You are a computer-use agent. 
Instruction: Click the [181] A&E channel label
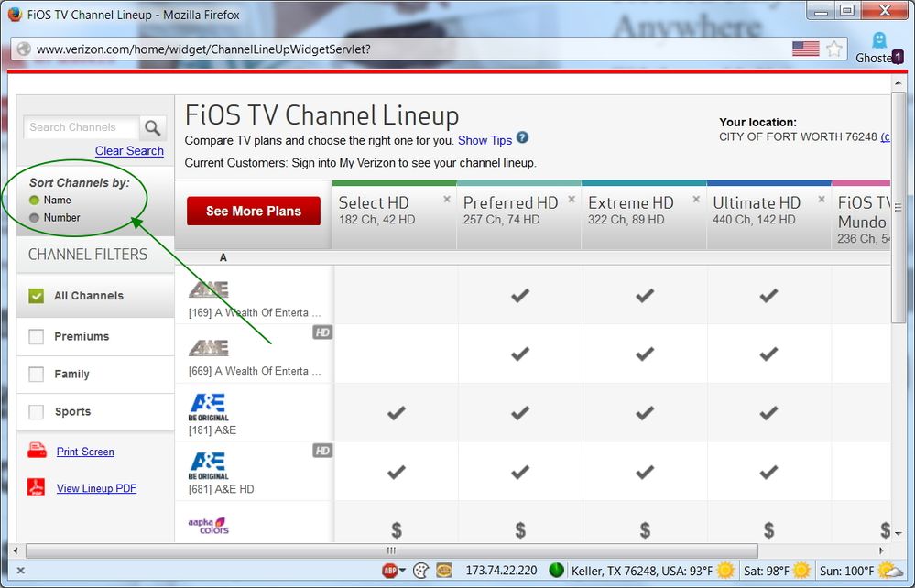[212, 430]
